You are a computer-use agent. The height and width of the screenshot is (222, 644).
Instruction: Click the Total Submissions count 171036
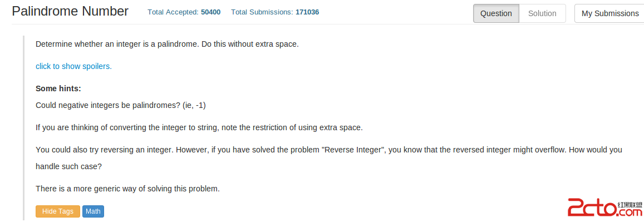(x=307, y=12)
